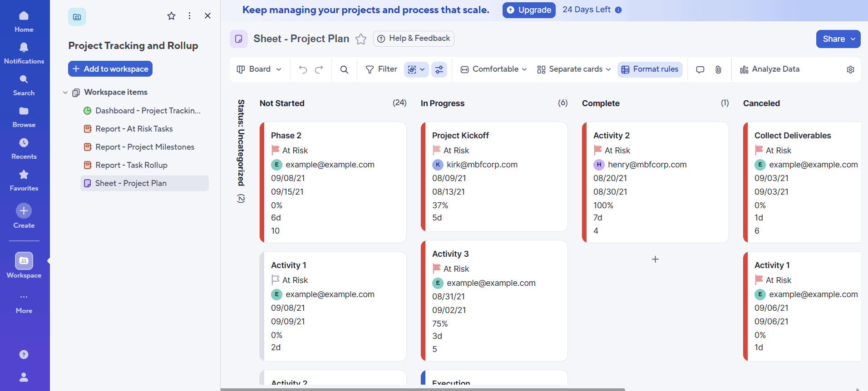
Task: Open sheet settings gear icon
Action: click(x=850, y=69)
